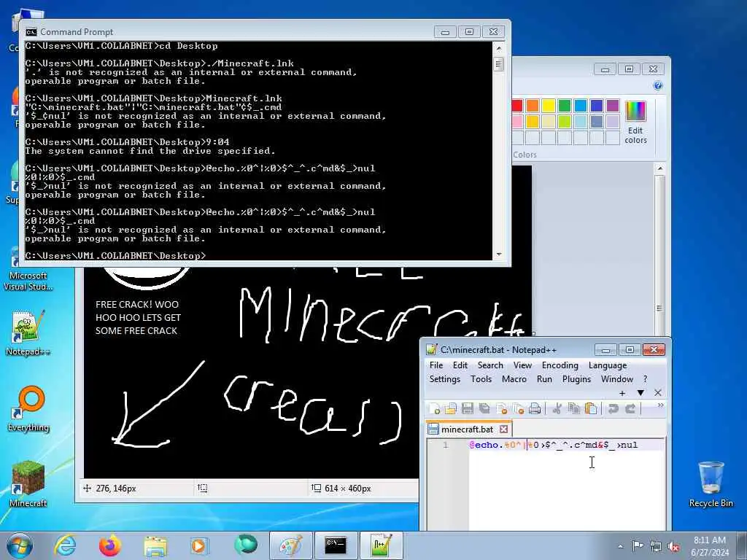Open the black triangle dropdown in Notepad++ menu bar
The width and height of the screenshot is (747, 560).
click(640, 393)
